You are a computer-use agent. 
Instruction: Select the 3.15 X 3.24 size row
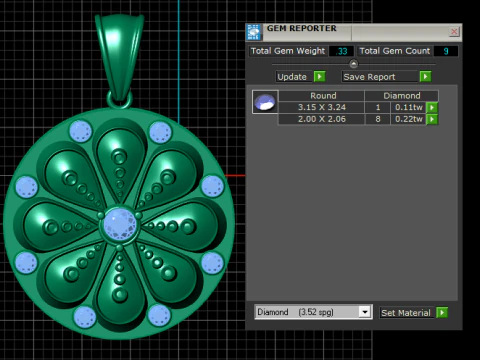(x=321, y=107)
